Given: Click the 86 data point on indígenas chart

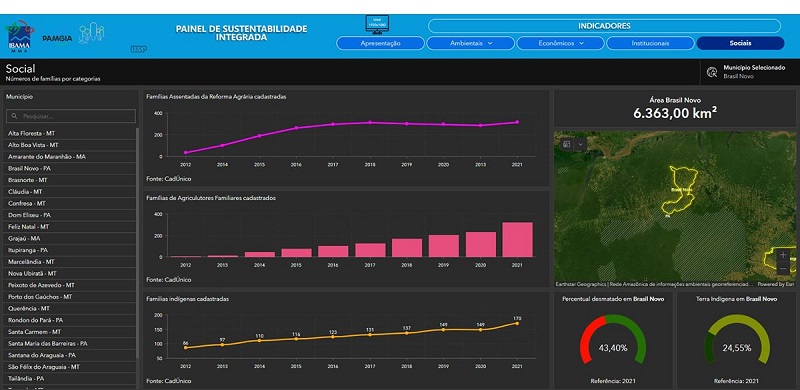Looking at the screenshot, I should [185, 348].
